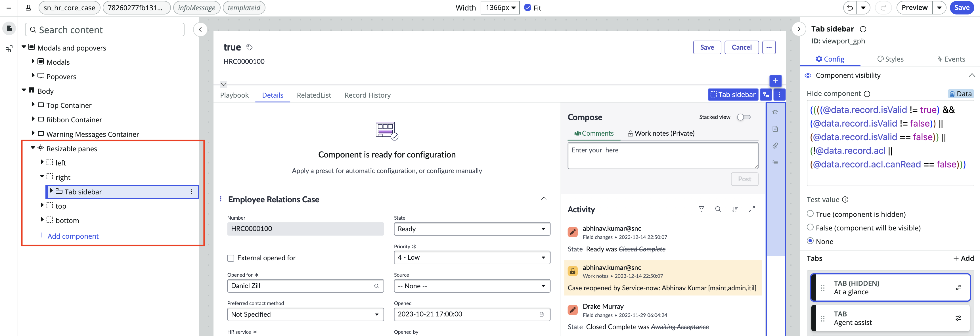Open the undo history dropdown arrow
Screen dimensions: 980x336
click(x=863, y=8)
